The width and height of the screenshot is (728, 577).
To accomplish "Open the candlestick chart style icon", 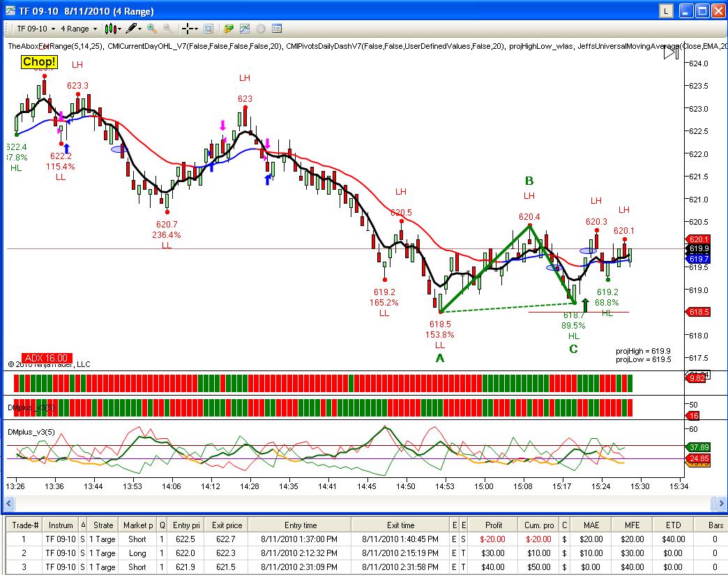I will [x=110, y=29].
